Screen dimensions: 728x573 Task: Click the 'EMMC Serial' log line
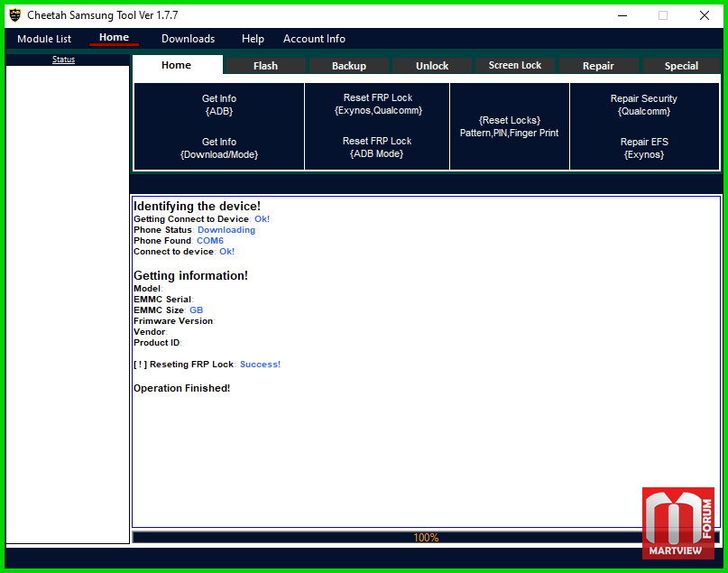coord(163,300)
